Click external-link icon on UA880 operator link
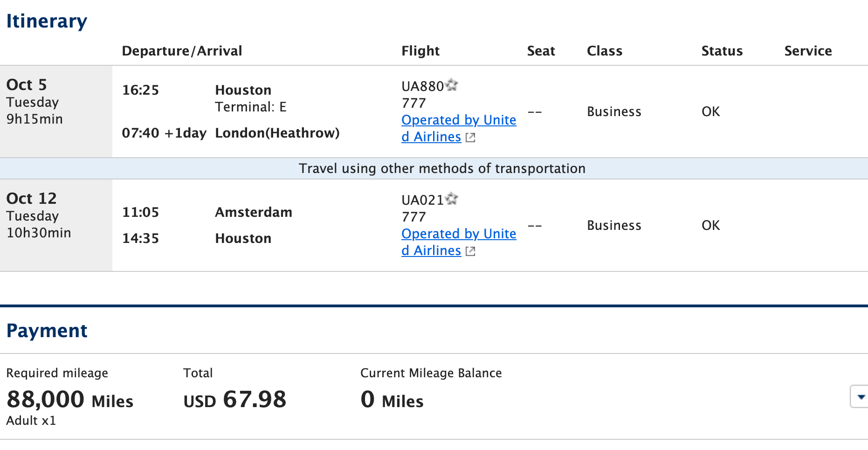Image resolution: width=868 pixels, height=450 pixels. pyautogui.click(x=470, y=138)
